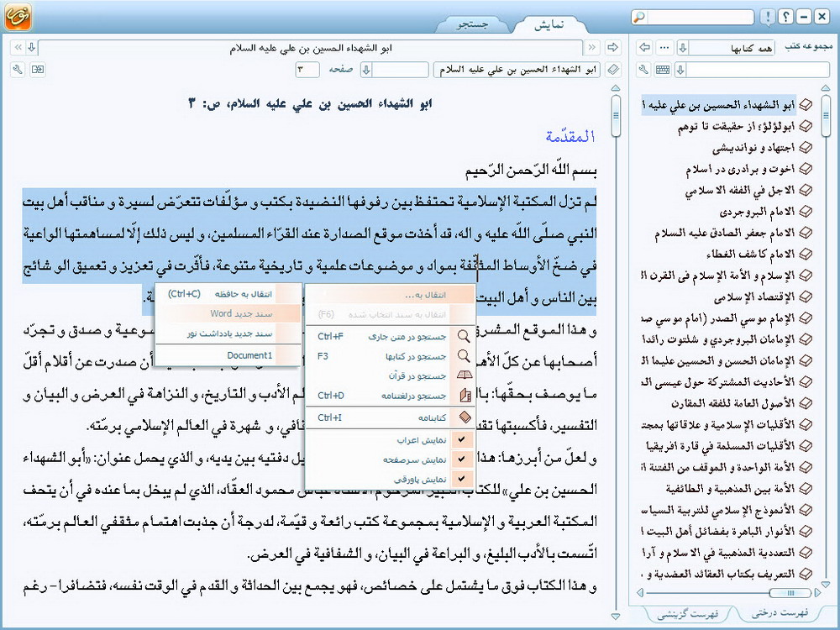Select سند جدید یادداشت نور in the submenu
The image size is (840, 630).
pos(228,333)
